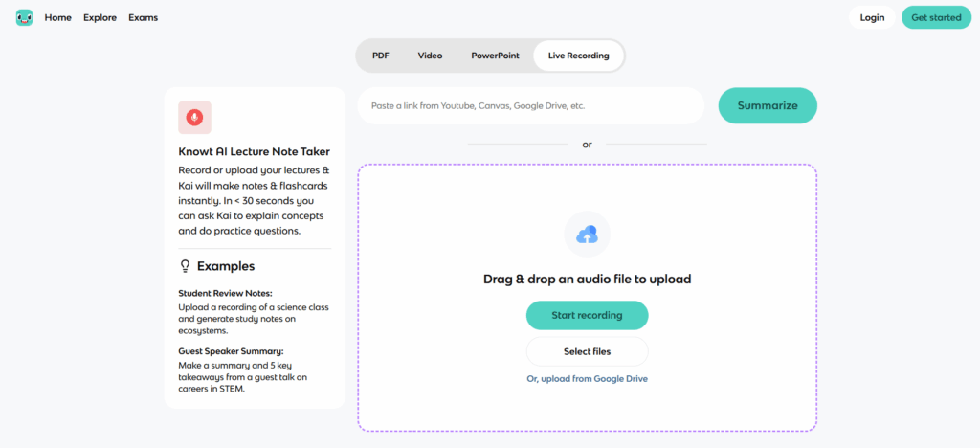Click the Guest Speaker Summary example heading
The width and height of the screenshot is (980, 448).
tap(231, 351)
